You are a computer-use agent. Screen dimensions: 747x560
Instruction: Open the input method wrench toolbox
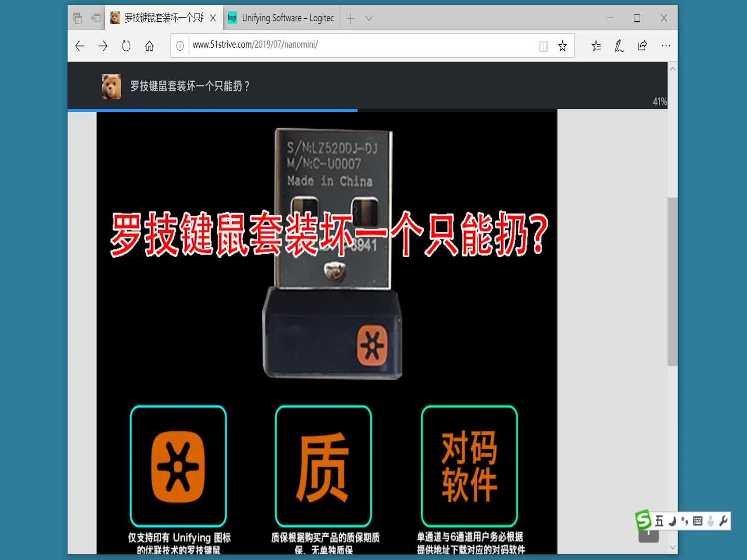pos(723,521)
